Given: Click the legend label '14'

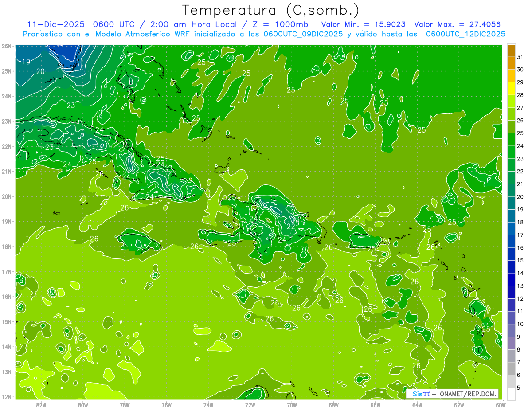Looking at the screenshot, I should click(520, 273).
